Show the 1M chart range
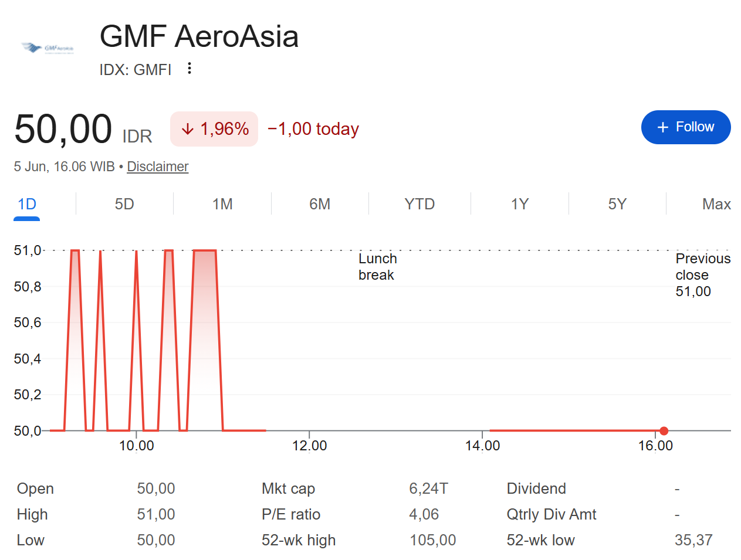The height and width of the screenshot is (560, 741). point(222,204)
